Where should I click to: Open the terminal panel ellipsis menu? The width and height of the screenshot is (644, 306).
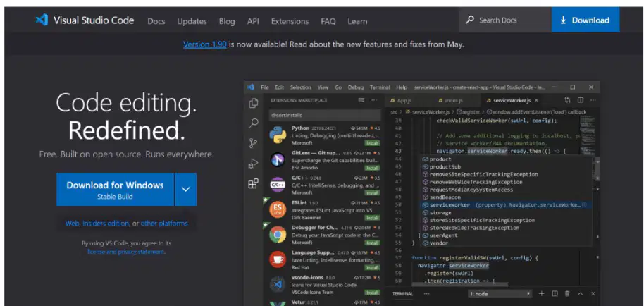pos(426,294)
